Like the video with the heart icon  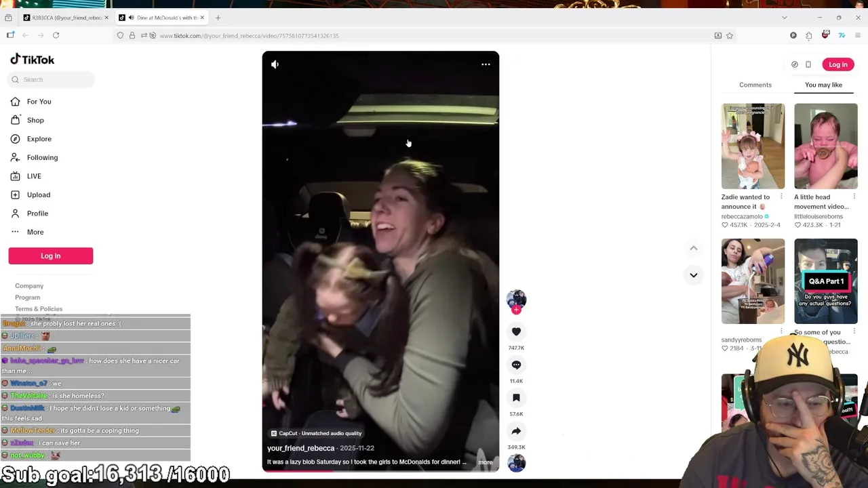coord(516,331)
